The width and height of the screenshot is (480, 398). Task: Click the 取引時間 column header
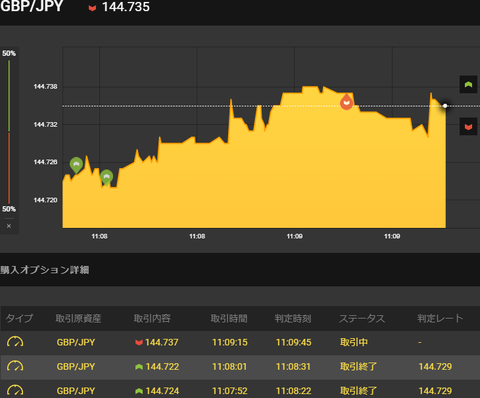click(229, 318)
